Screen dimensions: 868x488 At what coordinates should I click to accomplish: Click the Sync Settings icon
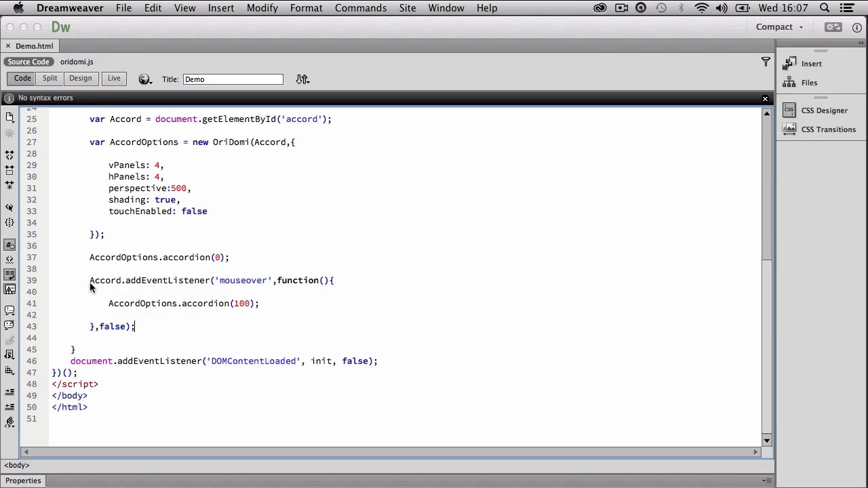click(833, 27)
